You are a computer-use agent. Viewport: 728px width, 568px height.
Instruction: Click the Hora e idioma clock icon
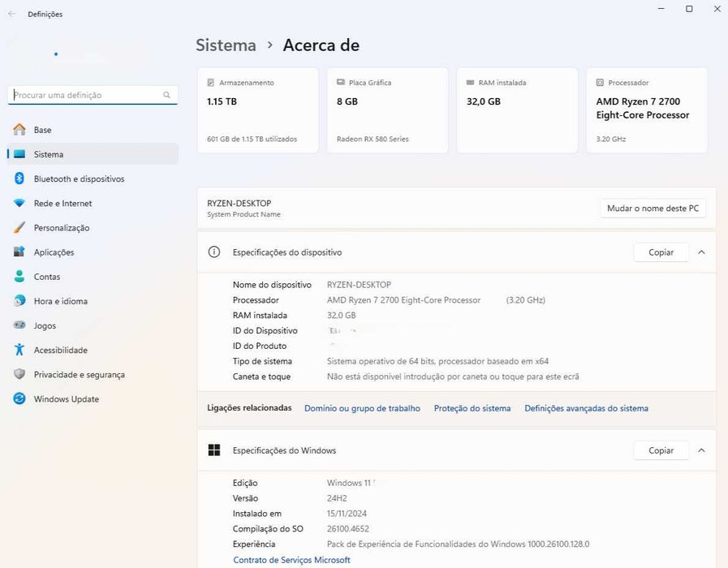pos(19,301)
